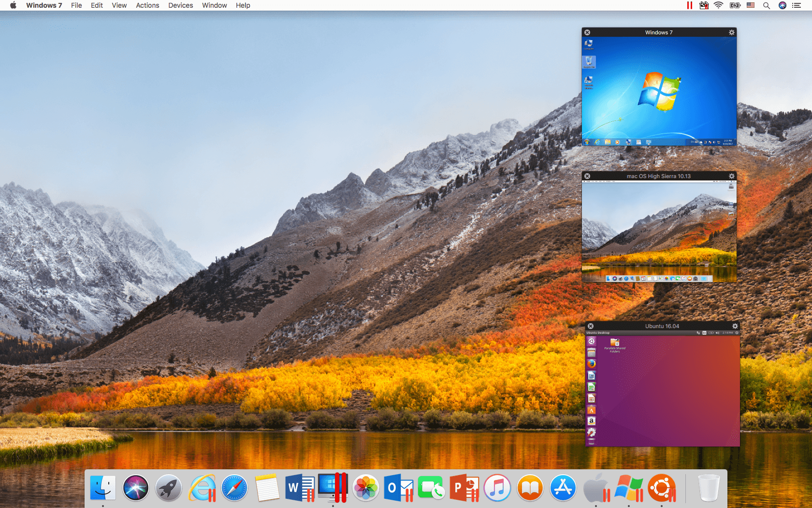This screenshot has width=812, height=508.
Task: Open Parallels Shared Folders on Ubuntu desktop
Action: (615, 345)
